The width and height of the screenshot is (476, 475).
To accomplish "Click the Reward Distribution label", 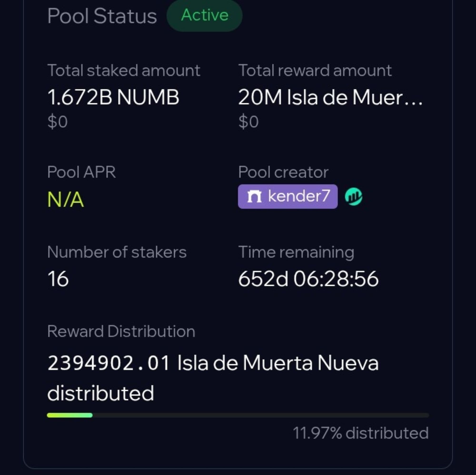I will 121,331.
